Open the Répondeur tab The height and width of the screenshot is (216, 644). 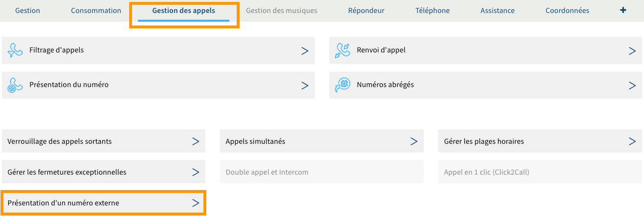point(366,11)
